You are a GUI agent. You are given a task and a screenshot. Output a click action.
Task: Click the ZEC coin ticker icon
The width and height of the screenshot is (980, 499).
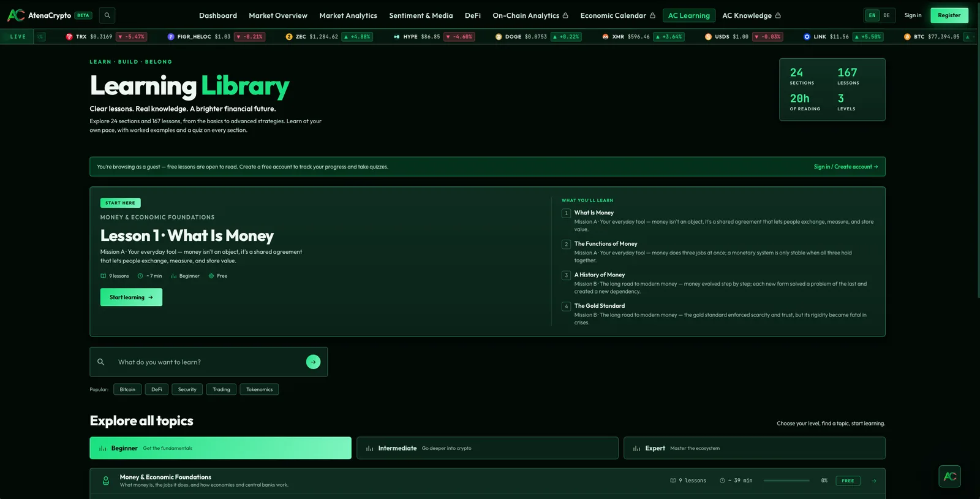(289, 37)
